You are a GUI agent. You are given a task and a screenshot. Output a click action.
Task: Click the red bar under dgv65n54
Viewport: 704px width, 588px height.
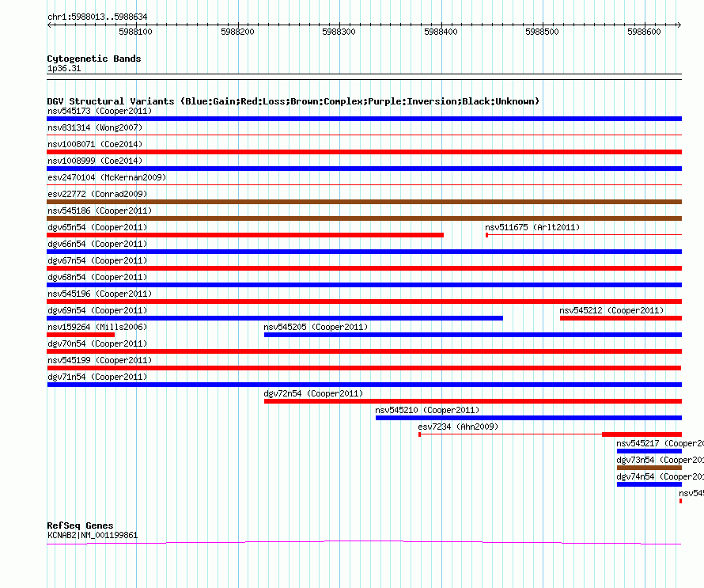[245, 235]
